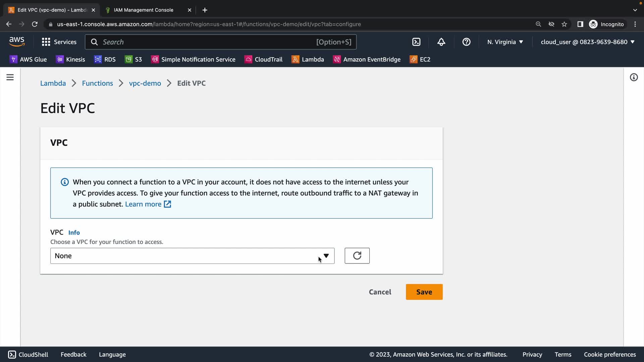Open the AWS Glue bookmark shortcut
The image size is (644, 362).
28,59
